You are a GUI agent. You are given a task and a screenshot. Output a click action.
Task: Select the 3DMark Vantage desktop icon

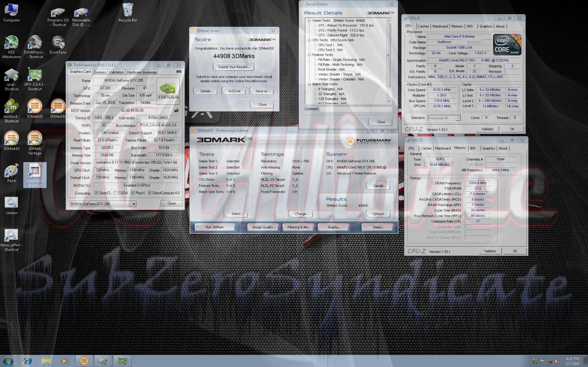[35, 143]
